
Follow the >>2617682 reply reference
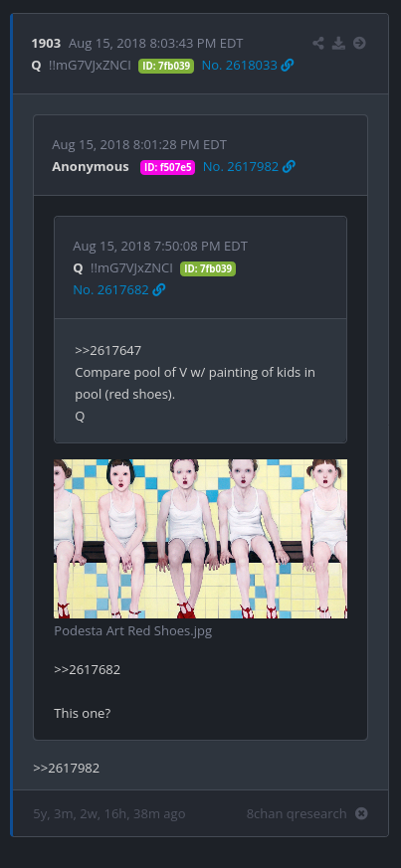pos(87,670)
